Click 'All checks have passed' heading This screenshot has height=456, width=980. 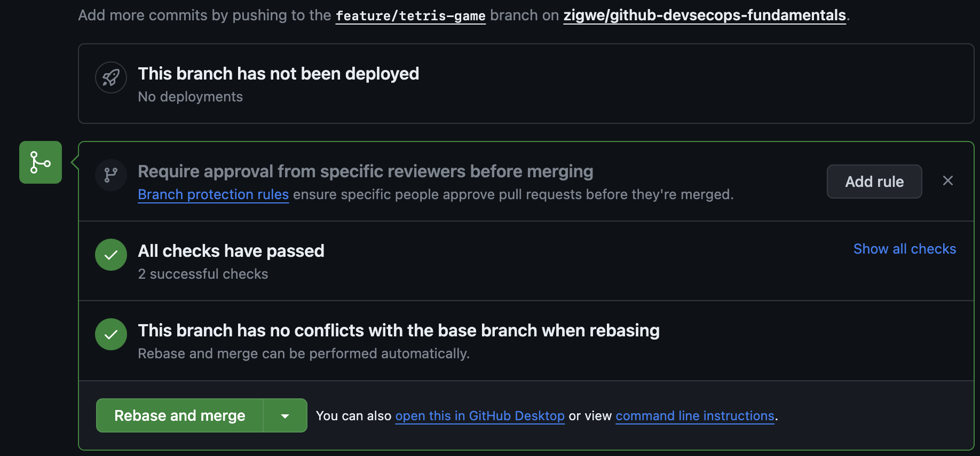(x=231, y=251)
